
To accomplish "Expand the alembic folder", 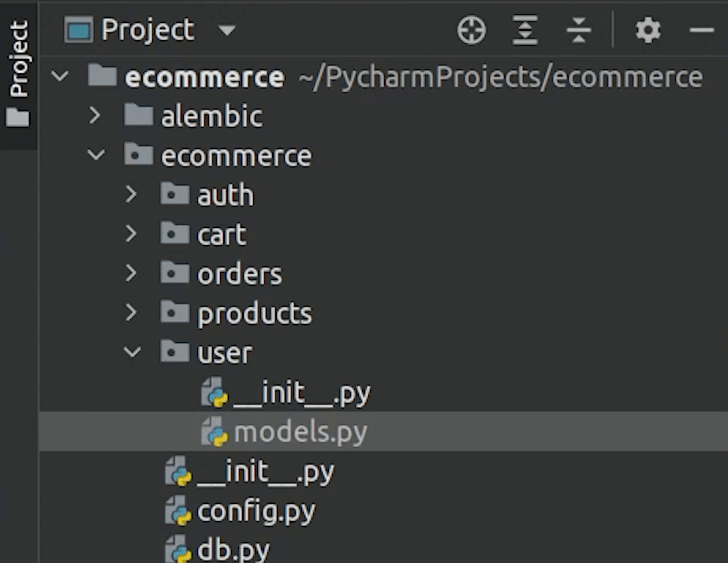I will tap(95, 116).
